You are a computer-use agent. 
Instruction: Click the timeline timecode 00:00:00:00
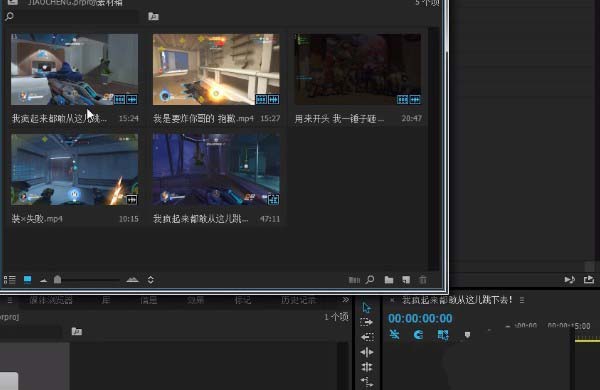click(x=420, y=318)
